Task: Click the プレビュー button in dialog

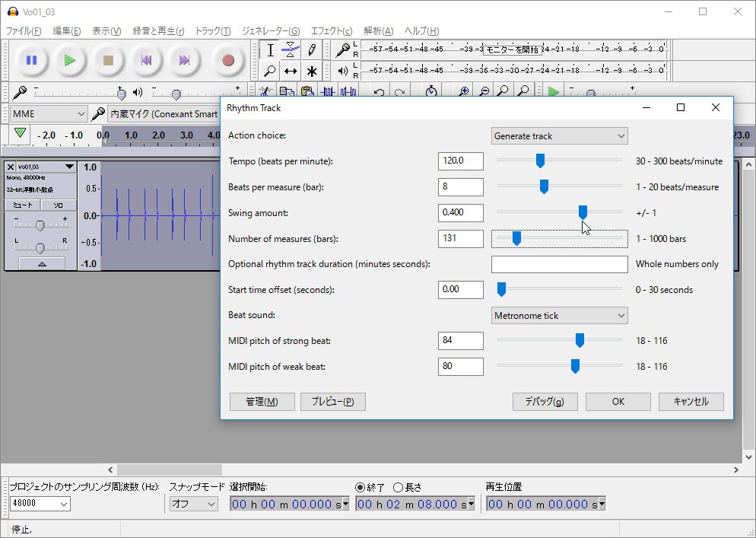Action: pos(332,402)
